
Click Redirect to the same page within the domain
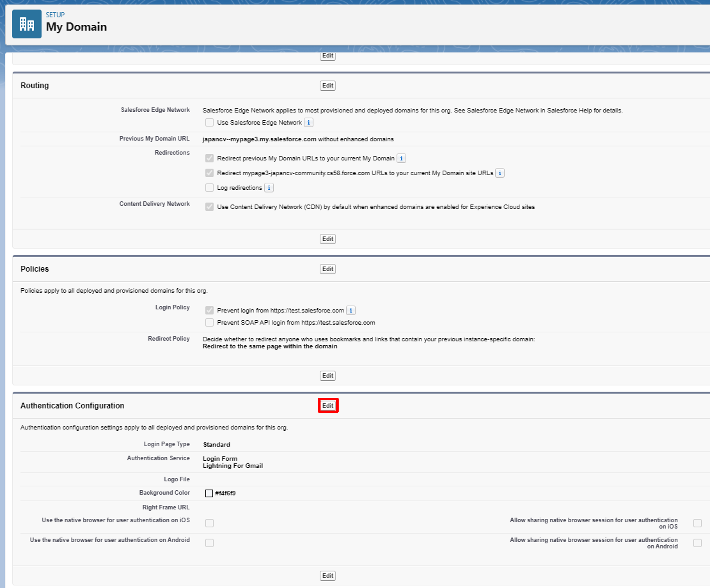270,346
